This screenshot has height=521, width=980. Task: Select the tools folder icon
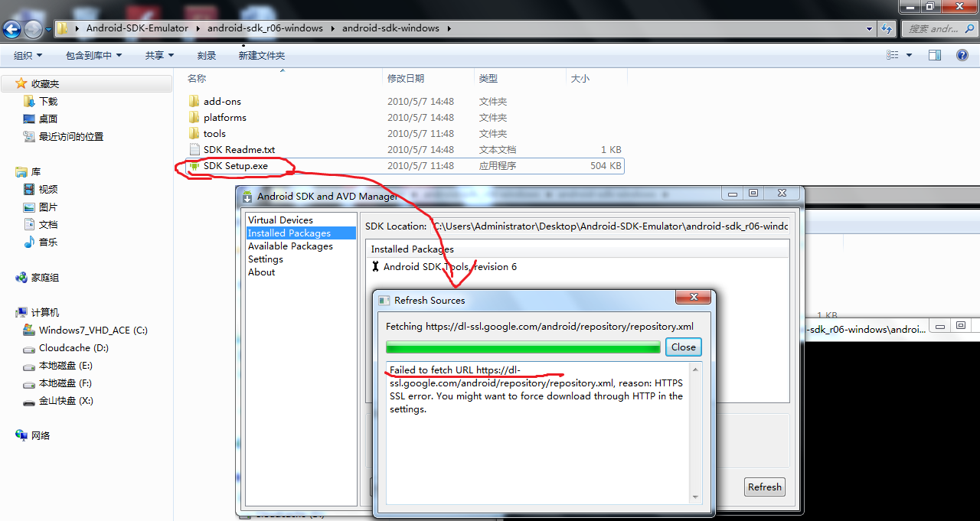tap(194, 133)
